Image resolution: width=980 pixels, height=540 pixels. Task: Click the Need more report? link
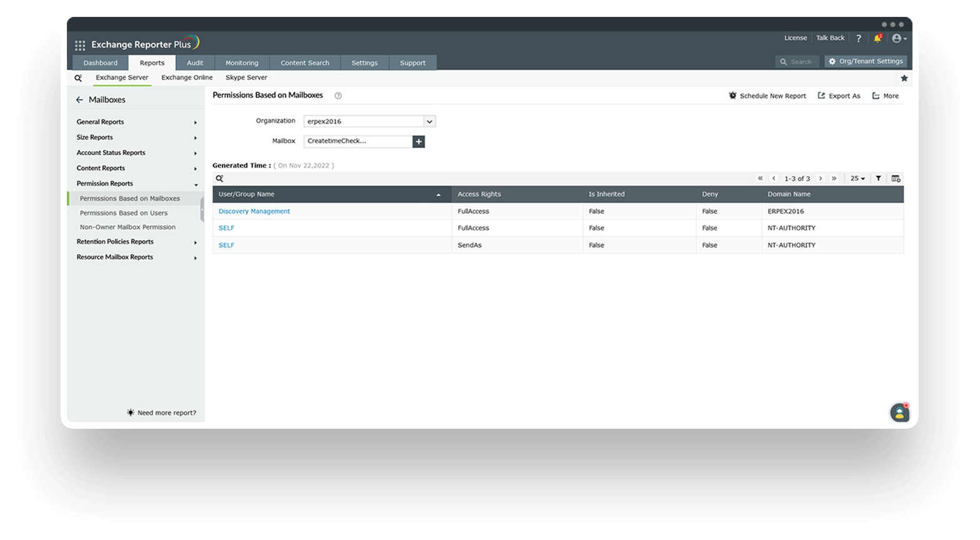pyautogui.click(x=161, y=413)
